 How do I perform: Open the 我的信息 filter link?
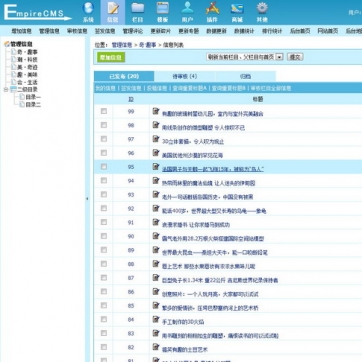pyautogui.click(x=105, y=88)
